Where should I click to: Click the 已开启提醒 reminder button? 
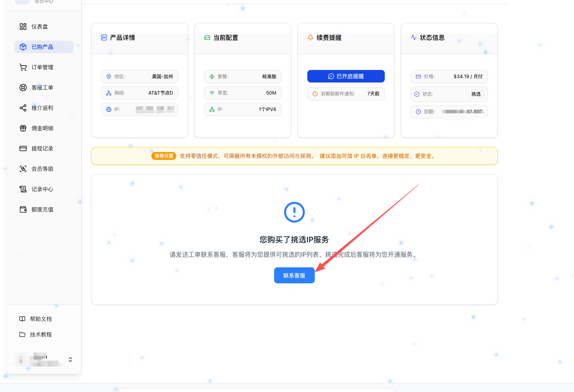[x=346, y=76]
